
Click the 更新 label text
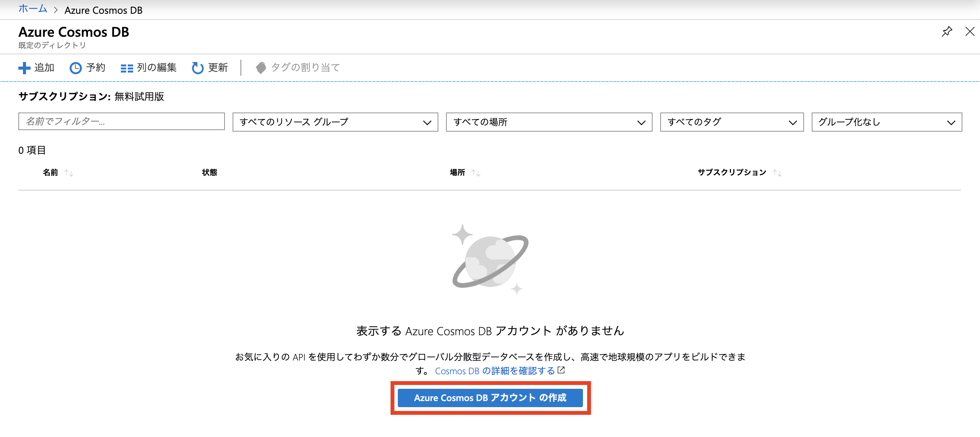[218, 68]
